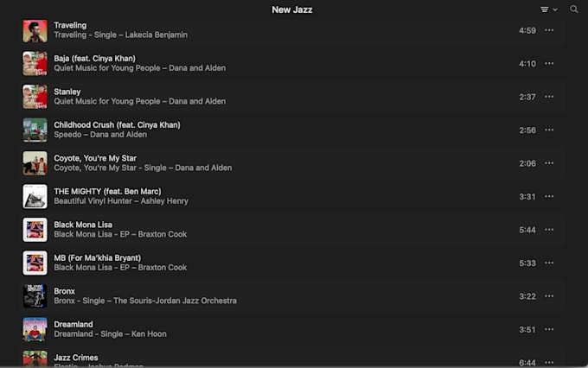
Task: Click the Dreamland album cover
Action: click(x=35, y=329)
